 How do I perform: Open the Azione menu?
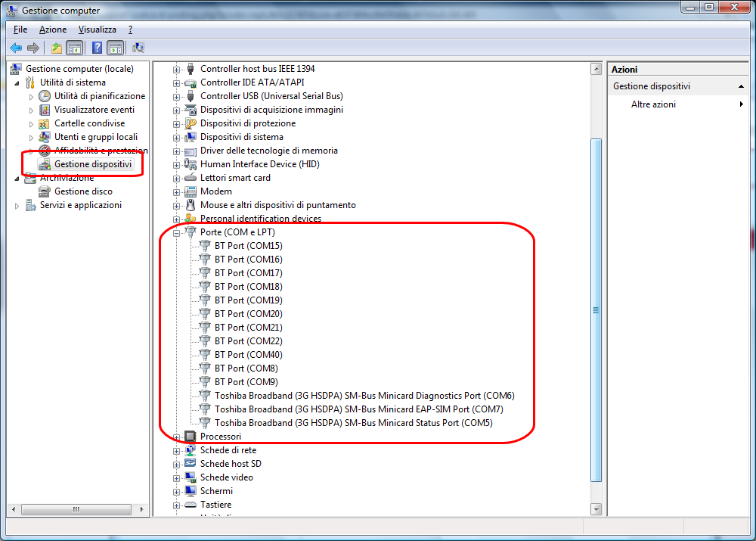tap(53, 30)
